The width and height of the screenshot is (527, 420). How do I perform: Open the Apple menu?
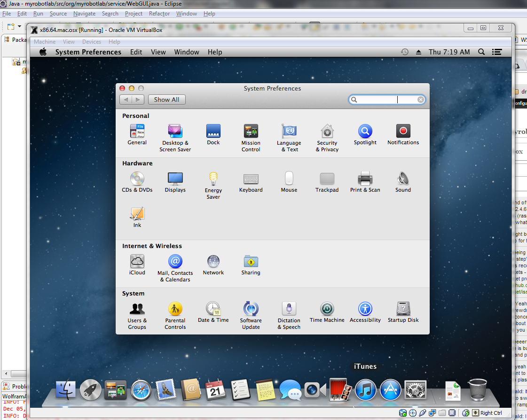tap(43, 52)
